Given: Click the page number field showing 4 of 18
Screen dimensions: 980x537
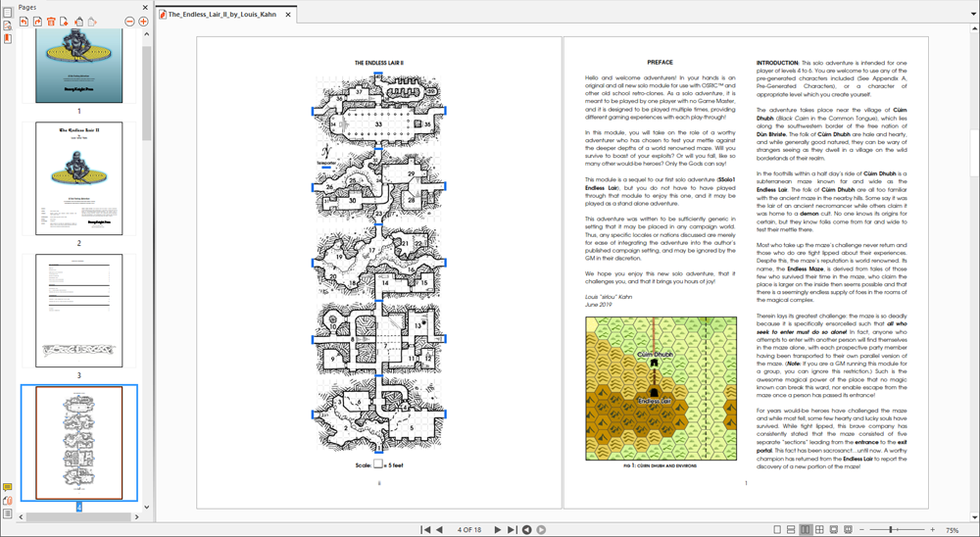Looking at the screenshot, I should point(468,530).
